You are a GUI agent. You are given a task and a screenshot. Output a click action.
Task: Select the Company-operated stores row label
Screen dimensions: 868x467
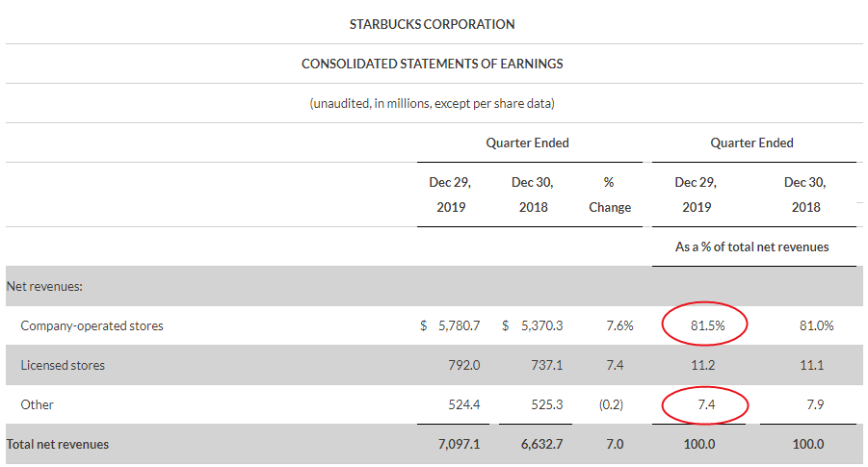tap(92, 325)
